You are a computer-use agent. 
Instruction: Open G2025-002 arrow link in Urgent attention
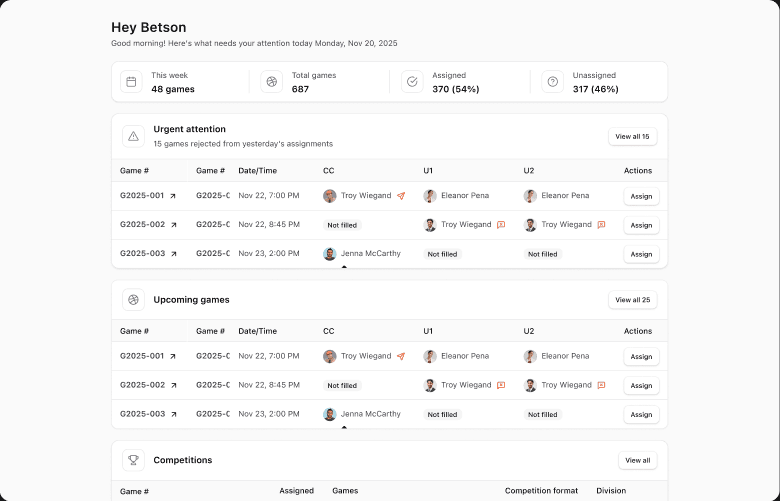point(174,225)
